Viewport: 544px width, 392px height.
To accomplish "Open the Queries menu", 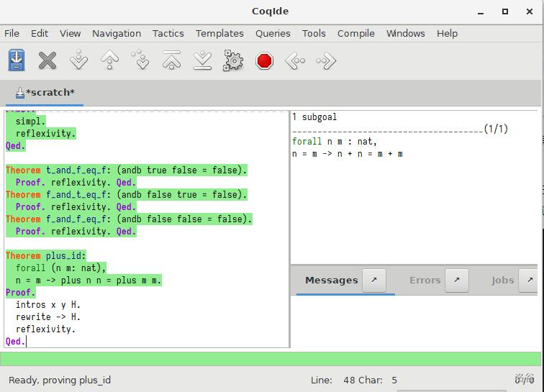I will coord(273,33).
